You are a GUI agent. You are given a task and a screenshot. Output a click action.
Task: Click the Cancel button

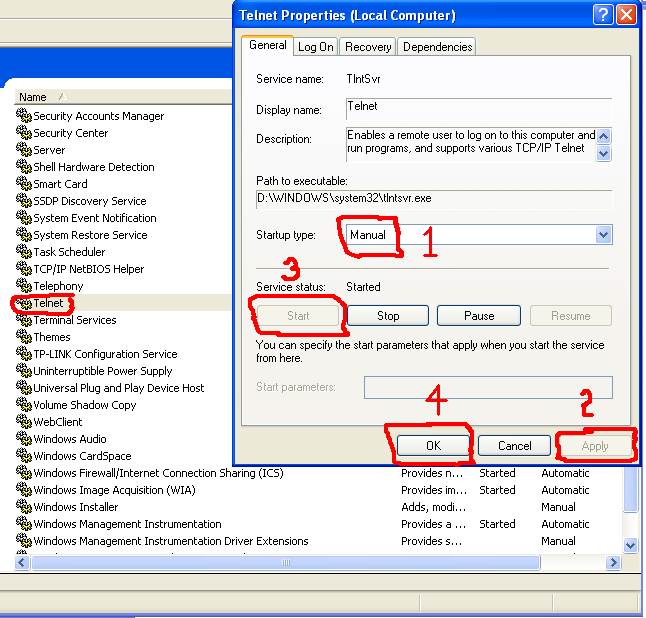pyautogui.click(x=515, y=446)
